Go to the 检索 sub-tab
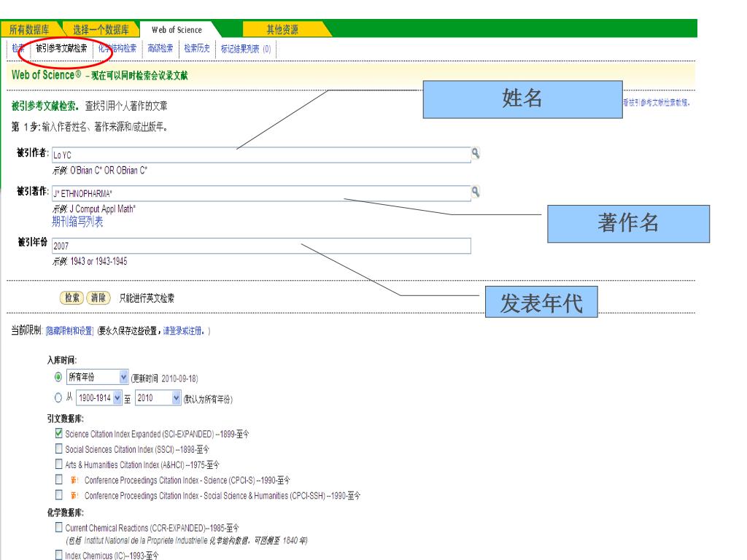 pyautogui.click(x=18, y=48)
